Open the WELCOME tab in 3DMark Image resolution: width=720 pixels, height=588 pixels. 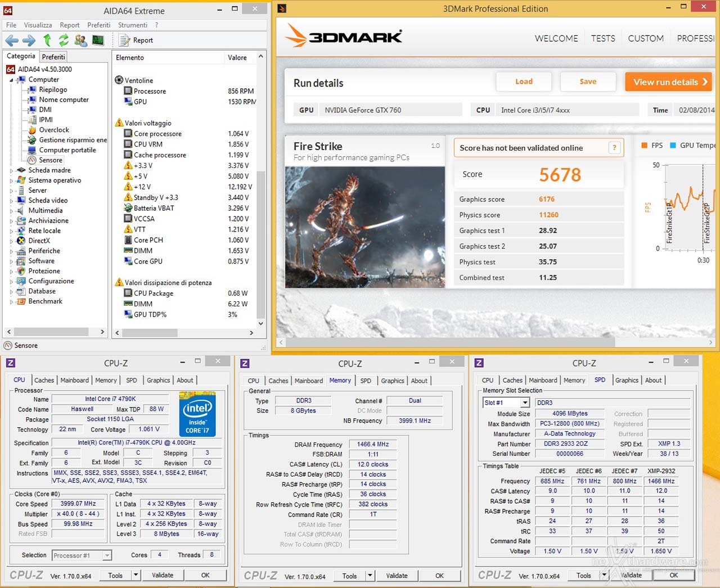[x=556, y=38]
